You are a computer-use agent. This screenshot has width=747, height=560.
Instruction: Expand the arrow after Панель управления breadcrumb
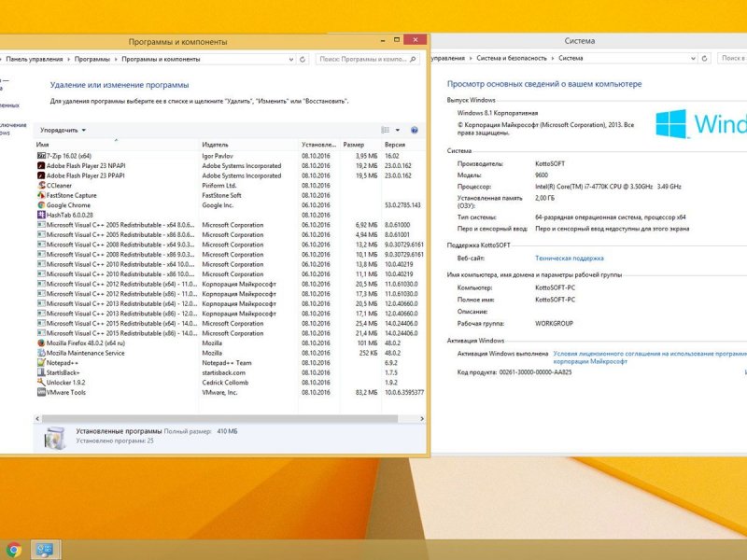68,59
